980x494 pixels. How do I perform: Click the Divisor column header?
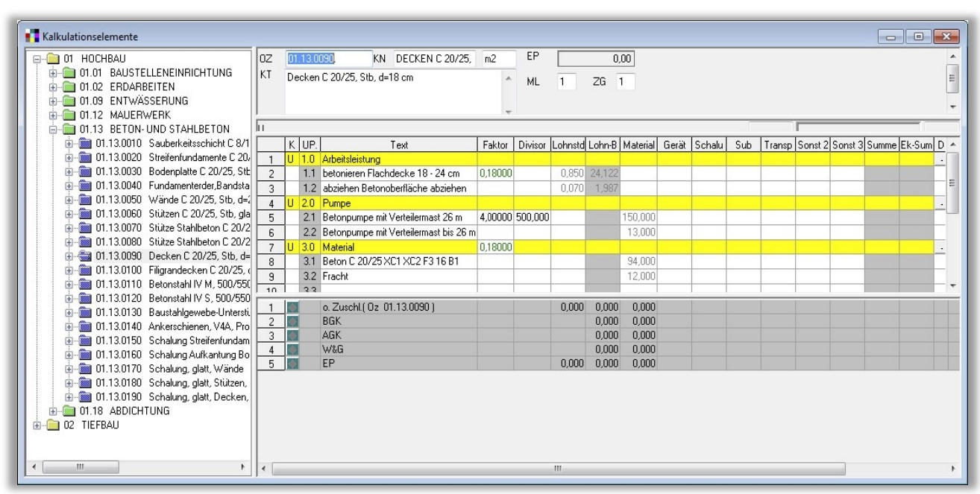tap(531, 145)
